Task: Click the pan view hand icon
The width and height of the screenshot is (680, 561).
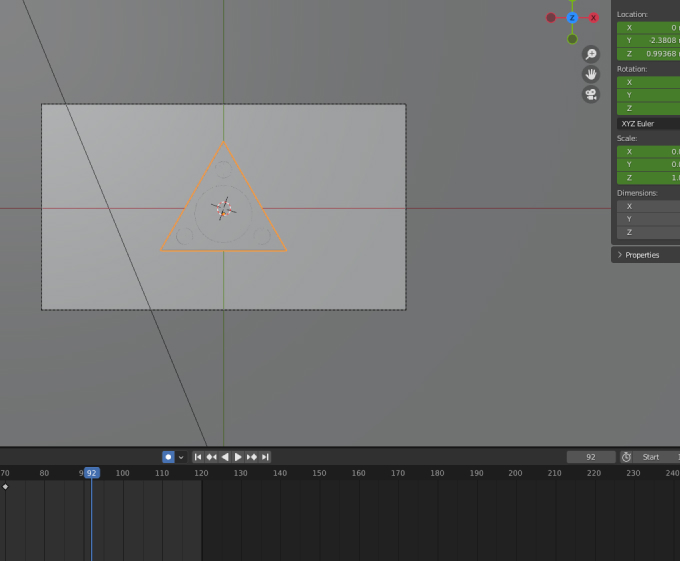Action: [591, 74]
